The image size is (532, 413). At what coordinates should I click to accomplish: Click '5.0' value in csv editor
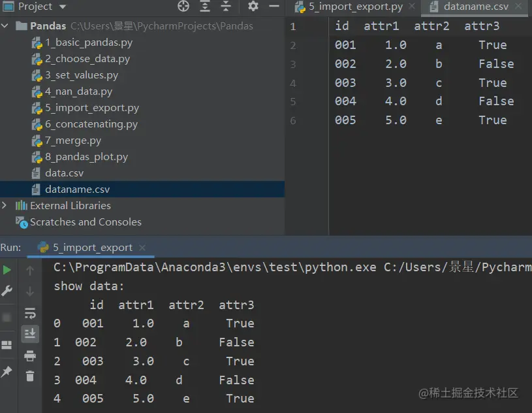(396, 120)
